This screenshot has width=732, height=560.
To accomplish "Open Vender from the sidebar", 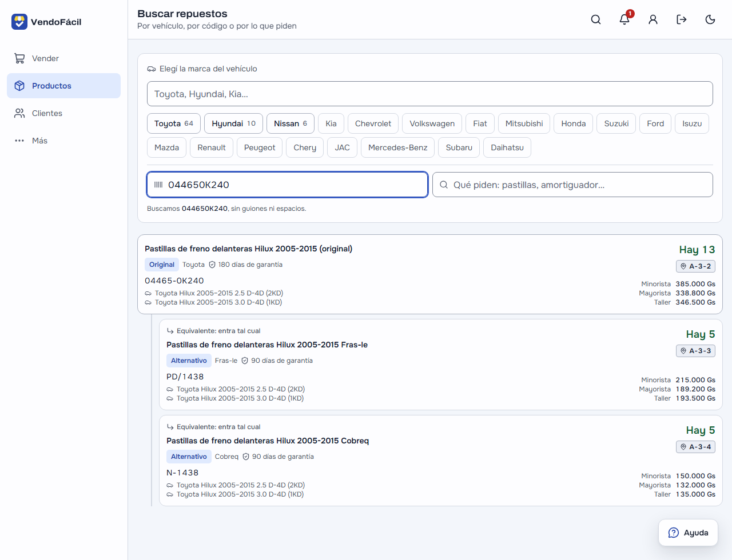I will [x=63, y=58].
